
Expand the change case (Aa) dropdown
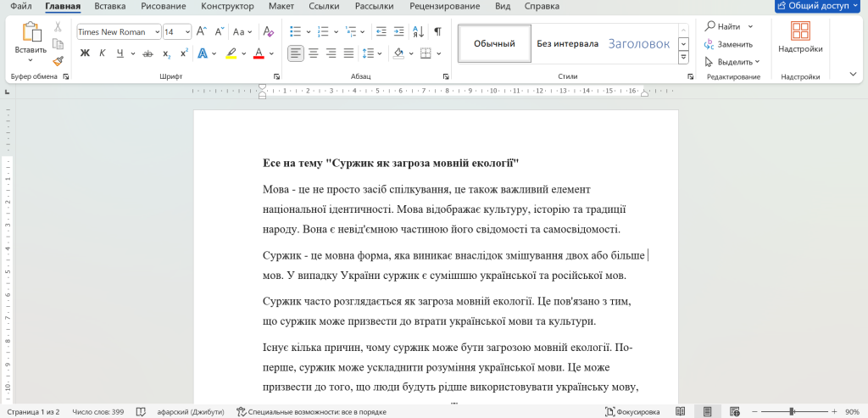click(250, 32)
